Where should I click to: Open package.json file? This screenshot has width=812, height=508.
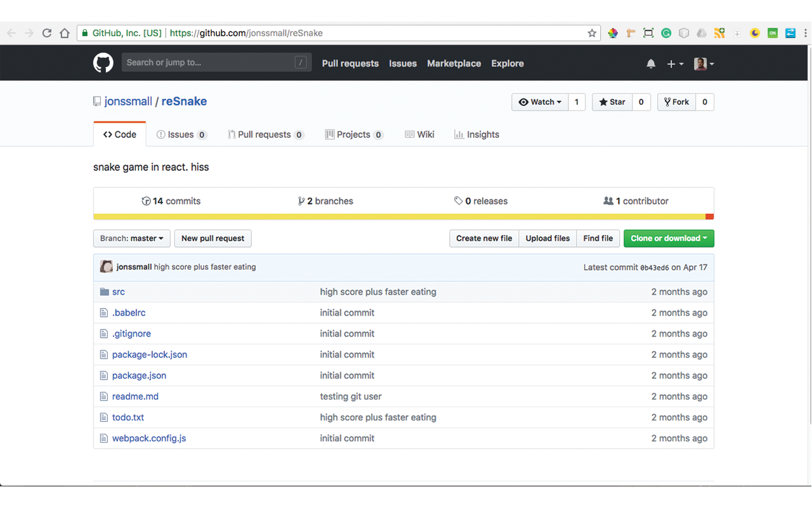(x=139, y=375)
